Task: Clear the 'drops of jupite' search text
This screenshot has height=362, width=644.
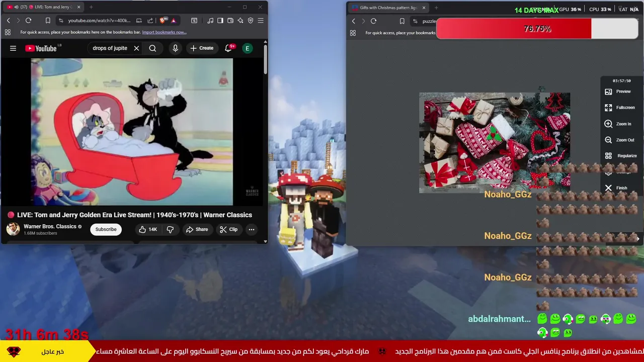Action: tap(136, 48)
